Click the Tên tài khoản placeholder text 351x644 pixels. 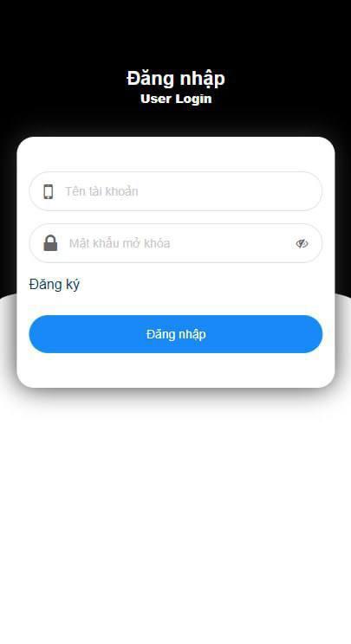[x=101, y=191]
